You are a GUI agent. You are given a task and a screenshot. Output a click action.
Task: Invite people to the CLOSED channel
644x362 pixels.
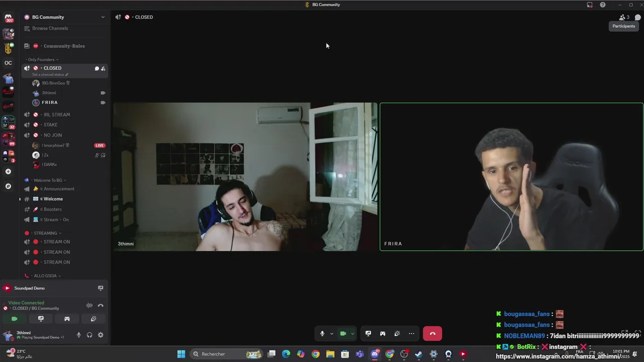pyautogui.click(x=103, y=68)
